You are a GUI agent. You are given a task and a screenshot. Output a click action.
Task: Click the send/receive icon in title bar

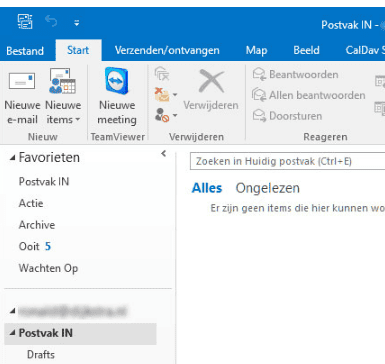[x=25, y=22]
